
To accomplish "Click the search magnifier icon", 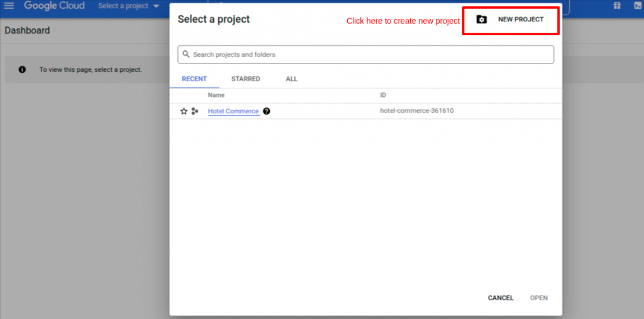I will pos(186,54).
